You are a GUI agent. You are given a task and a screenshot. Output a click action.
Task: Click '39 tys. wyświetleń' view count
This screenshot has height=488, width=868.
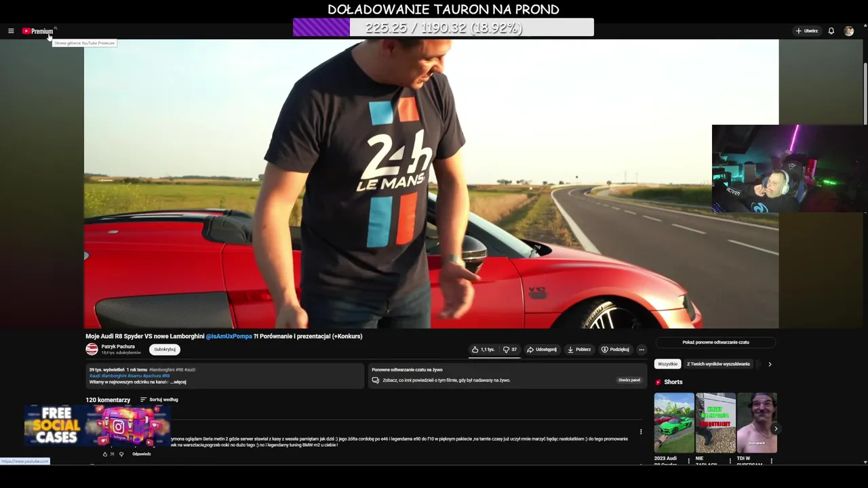tap(106, 370)
